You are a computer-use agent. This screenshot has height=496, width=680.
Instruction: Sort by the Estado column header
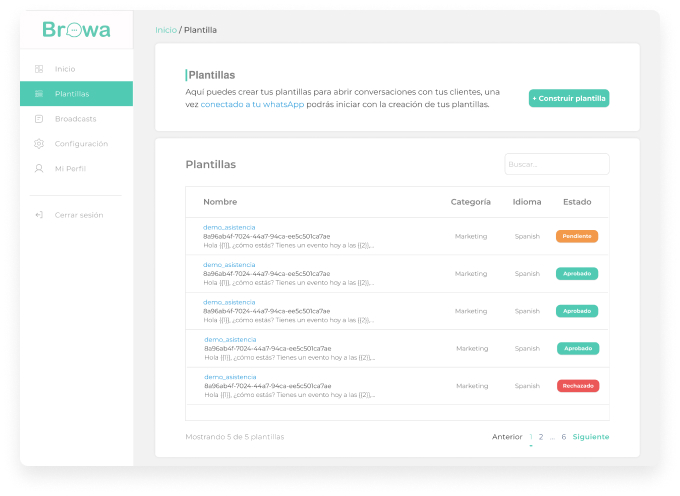(577, 202)
